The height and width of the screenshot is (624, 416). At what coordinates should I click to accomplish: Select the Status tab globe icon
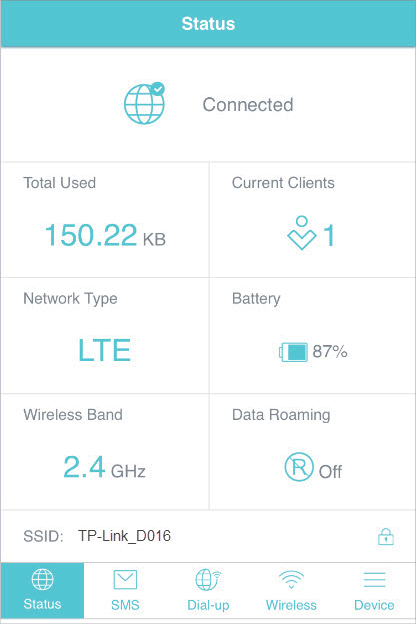coord(42,579)
